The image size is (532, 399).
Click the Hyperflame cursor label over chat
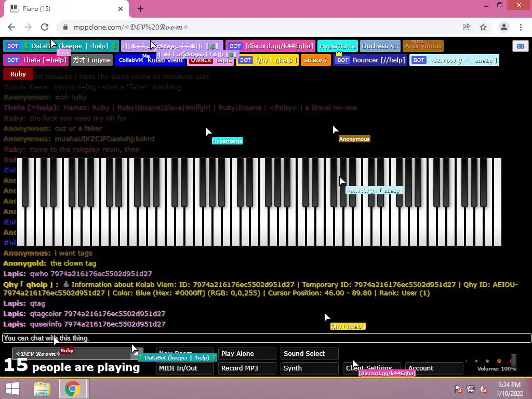228,141
